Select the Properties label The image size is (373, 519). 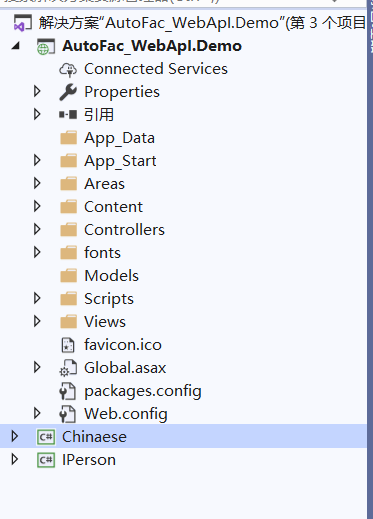(x=122, y=92)
